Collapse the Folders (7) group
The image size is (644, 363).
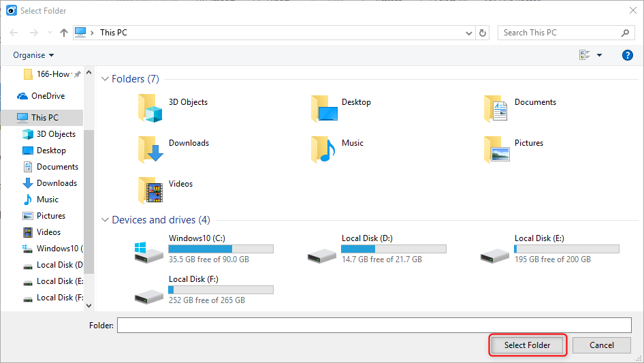105,78
